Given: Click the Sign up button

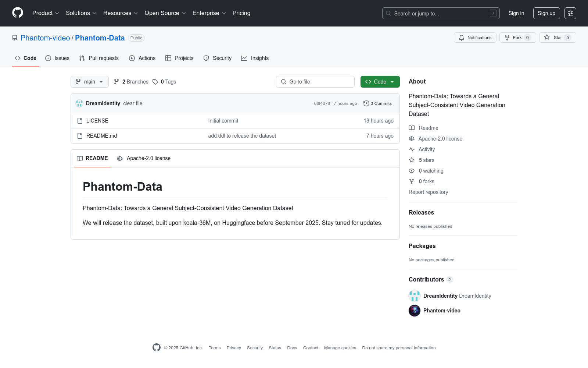Looking at the screenshot, I should pyautogui.click(x=546, y=13).
